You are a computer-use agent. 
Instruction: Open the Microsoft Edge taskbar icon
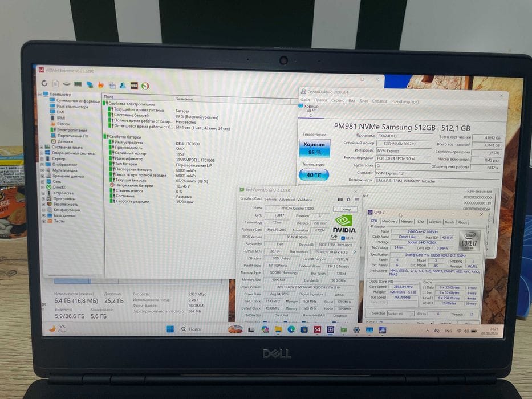[291, 329]
